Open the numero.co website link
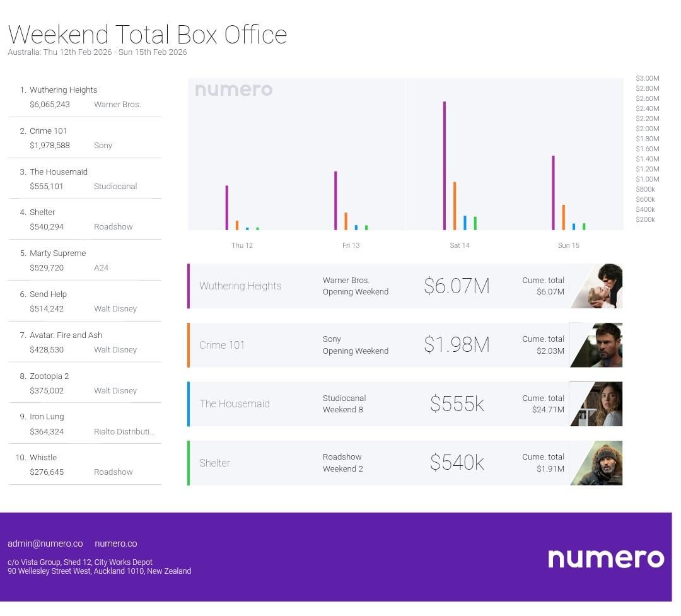681x616 pixels. point(115,543)
